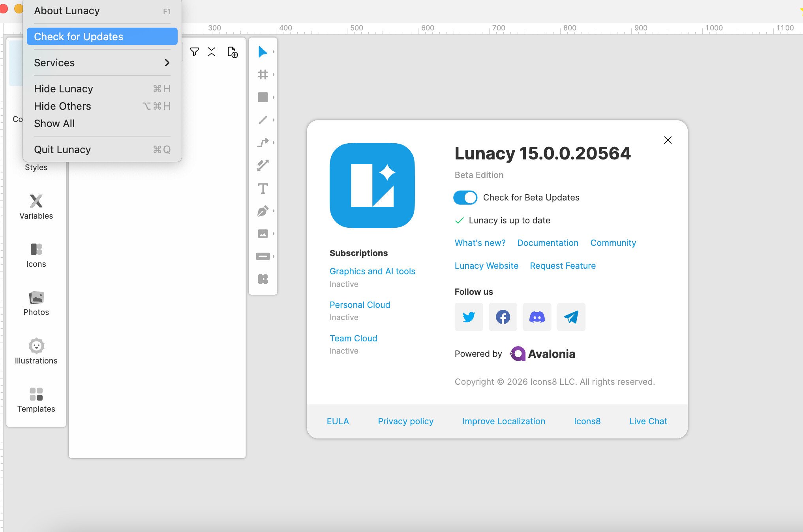The height and width of the screenshot is (532, 803).
Task: Expand the Select tool dropdown arrow
Action: point(273,52)
